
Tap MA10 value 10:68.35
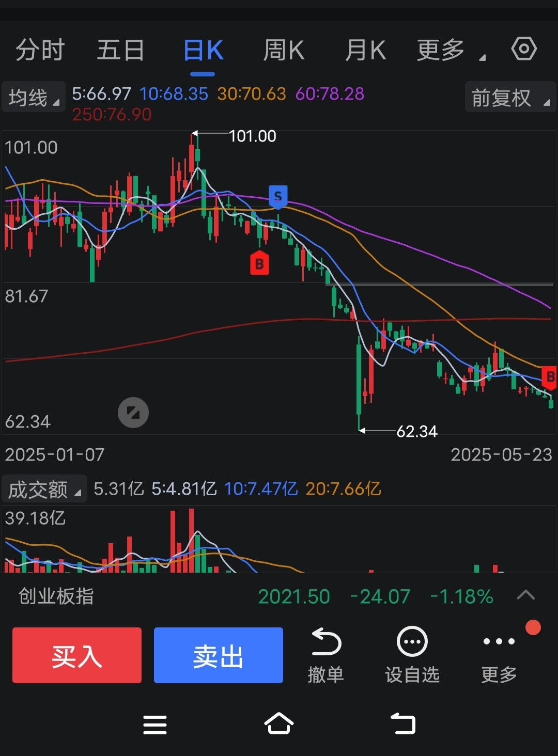(174, 93)
